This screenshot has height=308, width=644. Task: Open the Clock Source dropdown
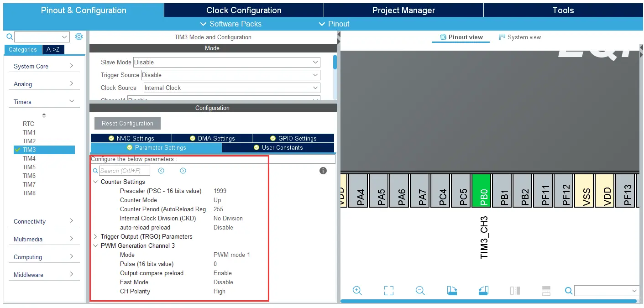coord(232,88)
